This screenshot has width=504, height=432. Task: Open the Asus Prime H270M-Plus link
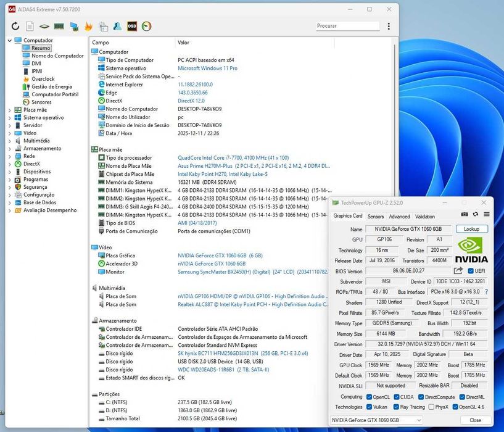tap(254, 166)
